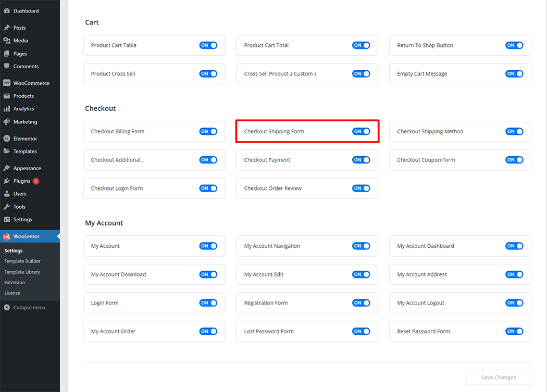Open the Template Builder submenu item
Screen dimensions: 547x392
point(22,261)
